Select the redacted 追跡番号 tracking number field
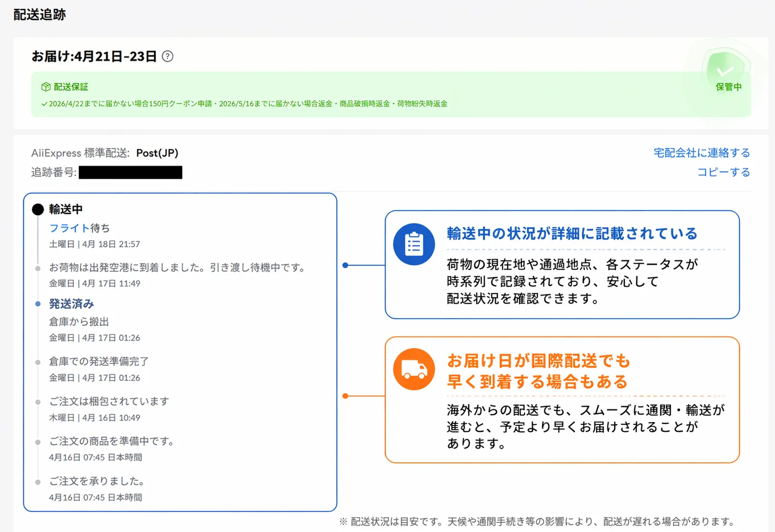 pyautogui.click(x=130, y=172)
